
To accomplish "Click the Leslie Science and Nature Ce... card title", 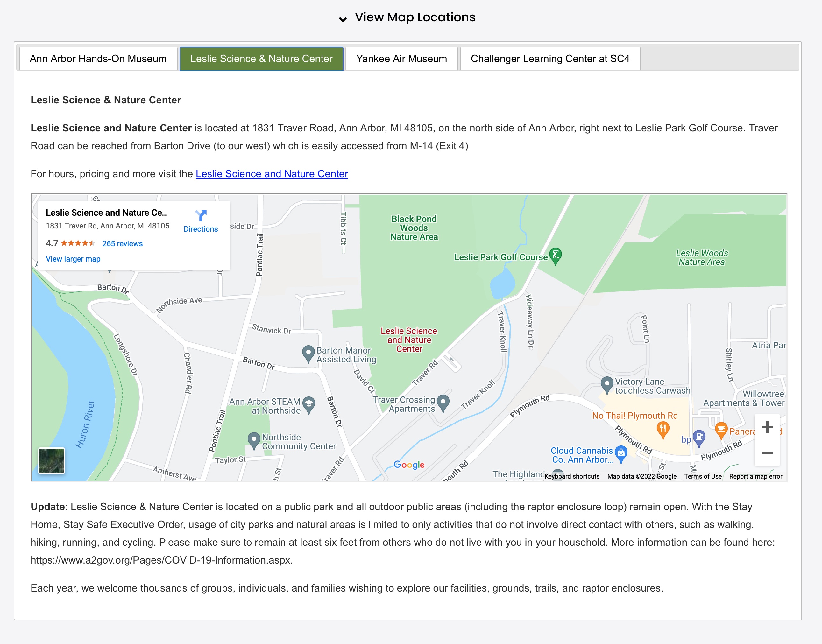I will [107, 213].
